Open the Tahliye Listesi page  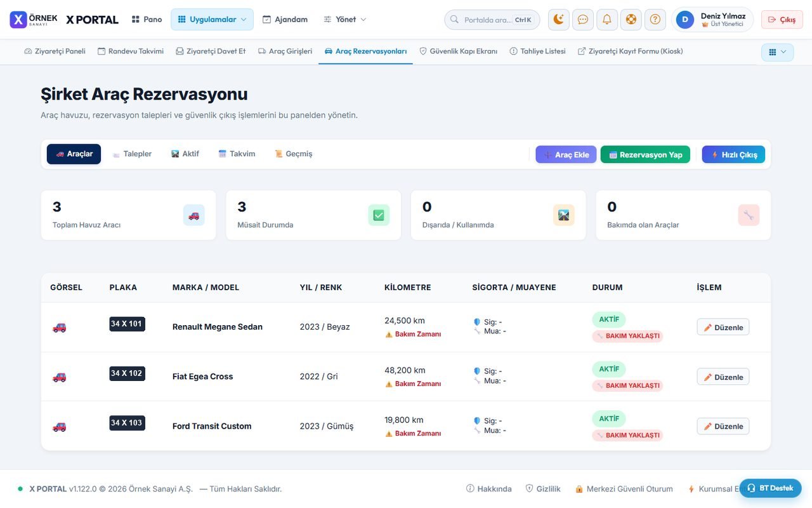(x=537, y=51)
